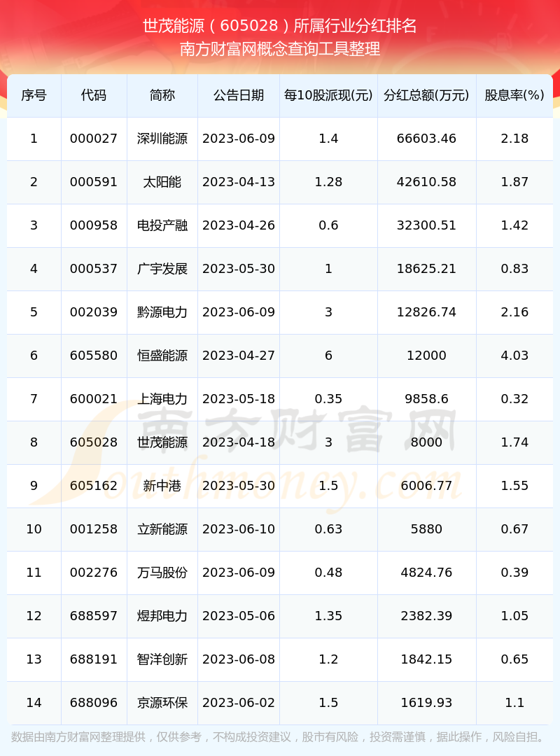This screenshot has height=756, width=560.
Task: Click the stock name 京源环保
Action: pyautogui.click(x=162, y=703)
